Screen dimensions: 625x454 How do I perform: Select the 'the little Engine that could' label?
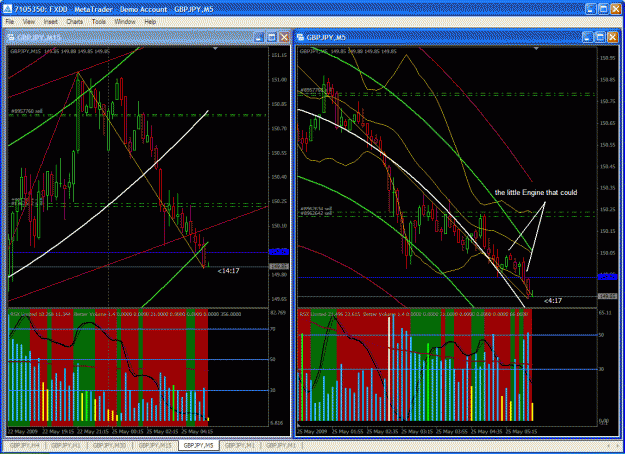[x=536, y=193]
